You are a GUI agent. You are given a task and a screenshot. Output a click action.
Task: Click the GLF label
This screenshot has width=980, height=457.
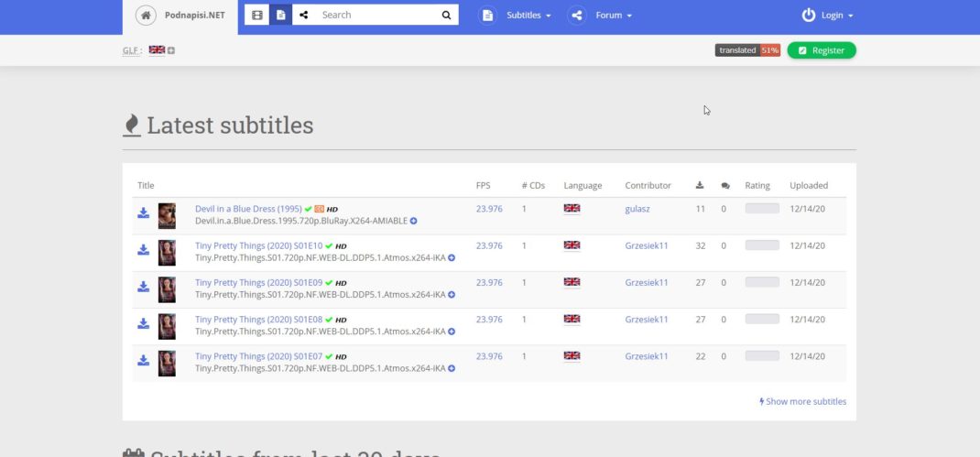click(x=132, y=50)
